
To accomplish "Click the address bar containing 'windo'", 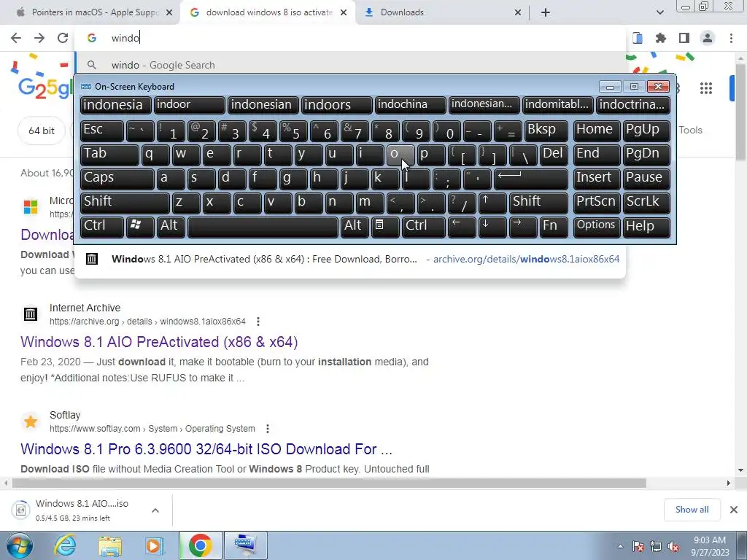I will tap(350, 38).
